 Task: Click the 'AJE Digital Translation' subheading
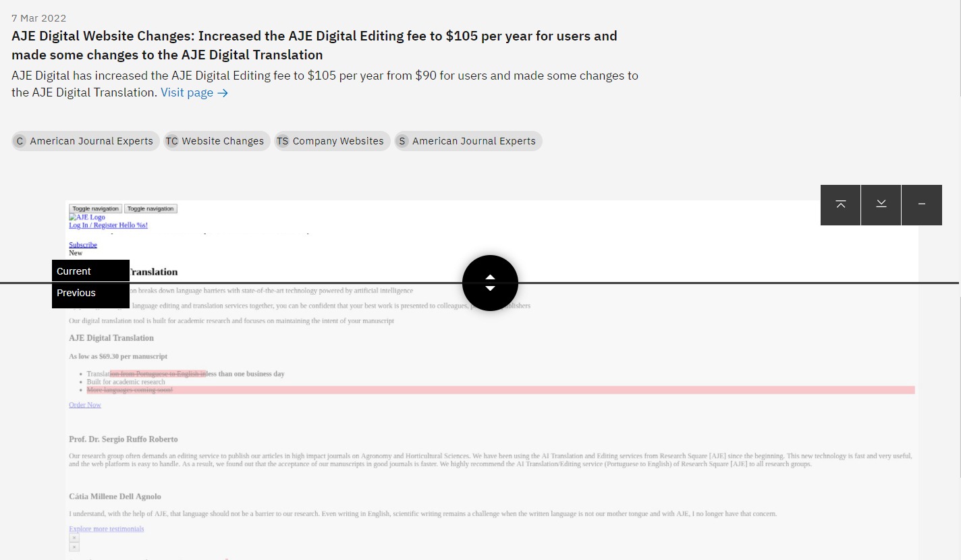tap(111, 338)
